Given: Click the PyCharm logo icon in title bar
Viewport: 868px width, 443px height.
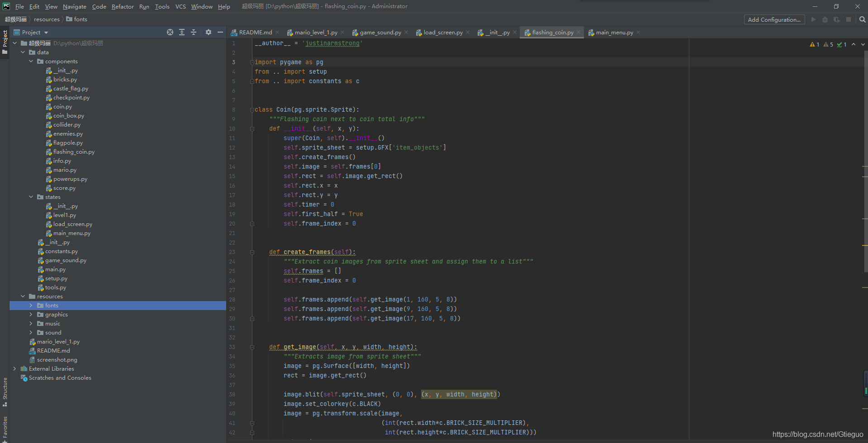Looking at the screenshot, I should (6, 6).
